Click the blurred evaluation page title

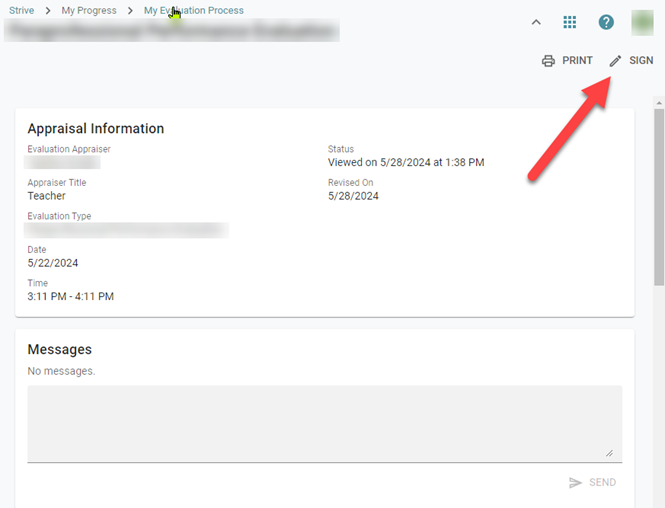[x=170, y=31]
